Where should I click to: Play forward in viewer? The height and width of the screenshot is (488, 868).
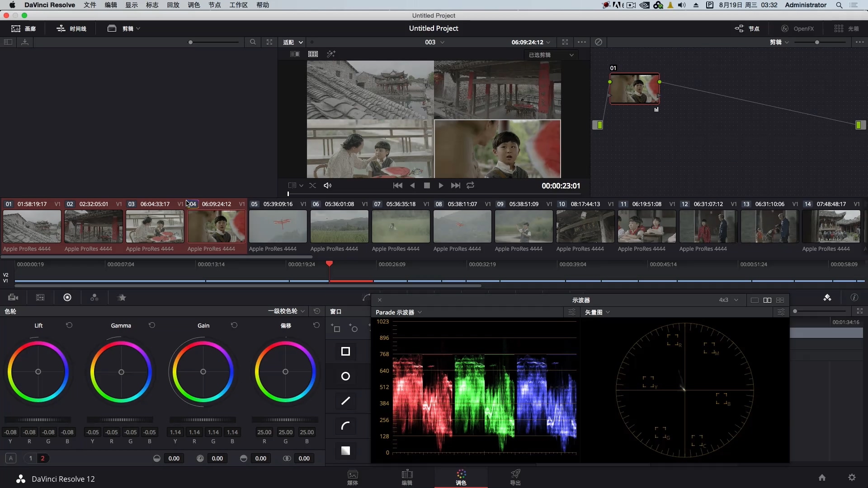[x=441, y=185]
